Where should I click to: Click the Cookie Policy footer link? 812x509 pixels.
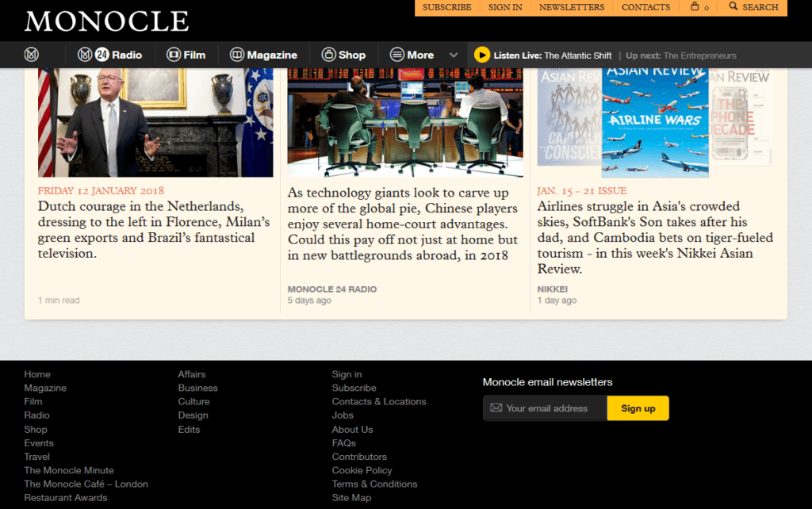362,470
